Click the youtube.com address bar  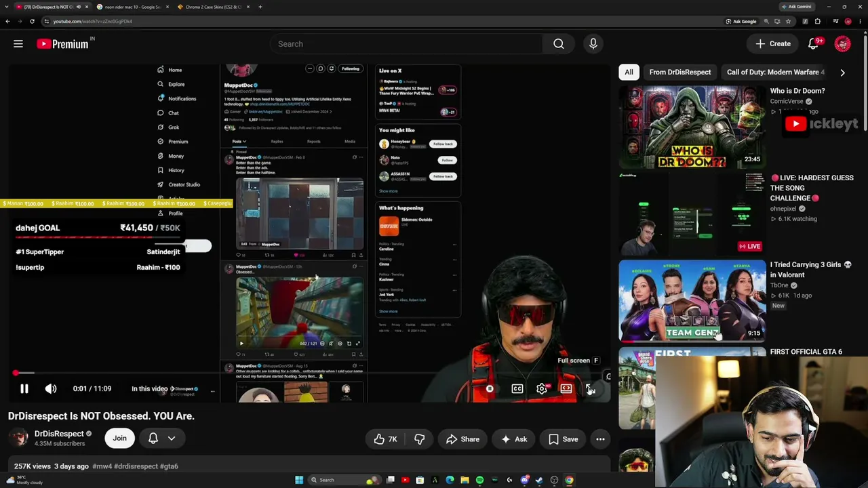coord(380,21)
